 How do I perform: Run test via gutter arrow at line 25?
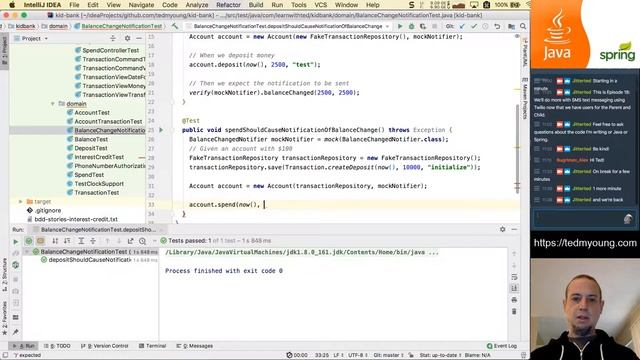(x=161, y=130)
